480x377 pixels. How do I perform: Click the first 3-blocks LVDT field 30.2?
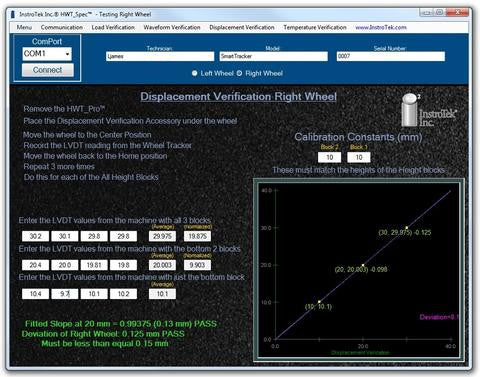35,236
